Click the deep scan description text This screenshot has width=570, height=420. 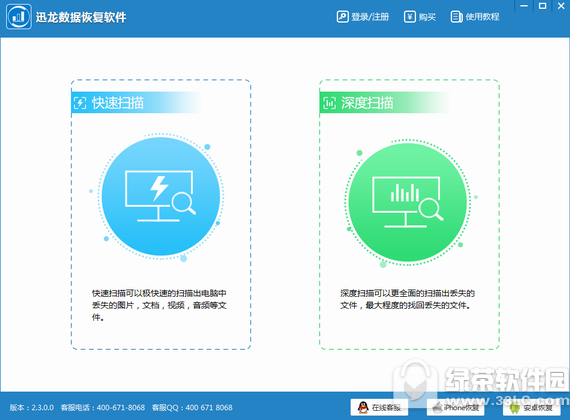(x=407, y=299)
